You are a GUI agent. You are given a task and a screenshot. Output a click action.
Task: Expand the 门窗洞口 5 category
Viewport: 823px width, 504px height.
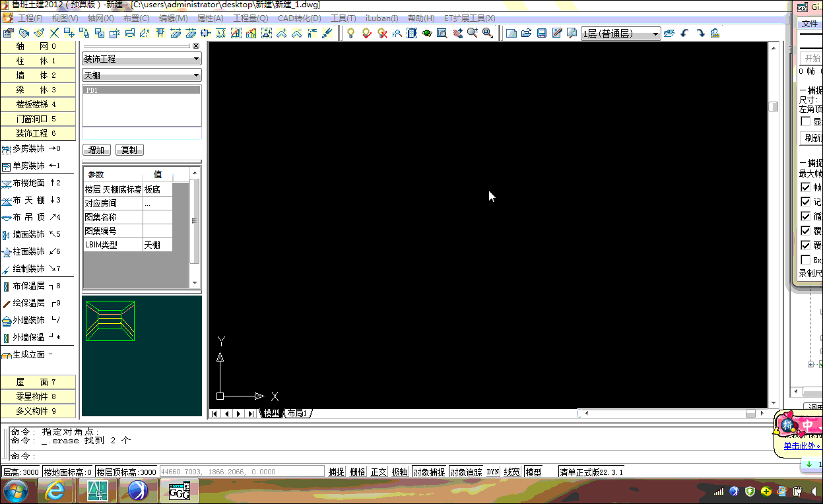click(x=38, y=119)
